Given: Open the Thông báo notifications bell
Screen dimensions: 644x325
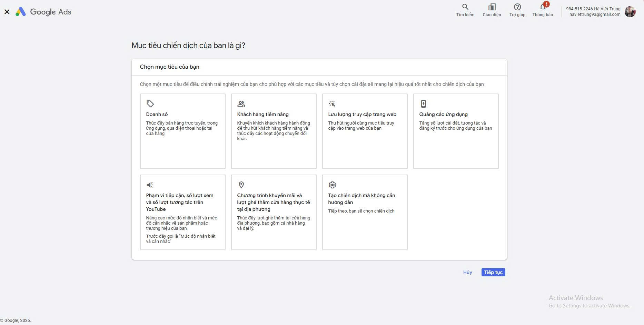Looking at the screenshot, I should pyautogui.click(x=543, y=7).
